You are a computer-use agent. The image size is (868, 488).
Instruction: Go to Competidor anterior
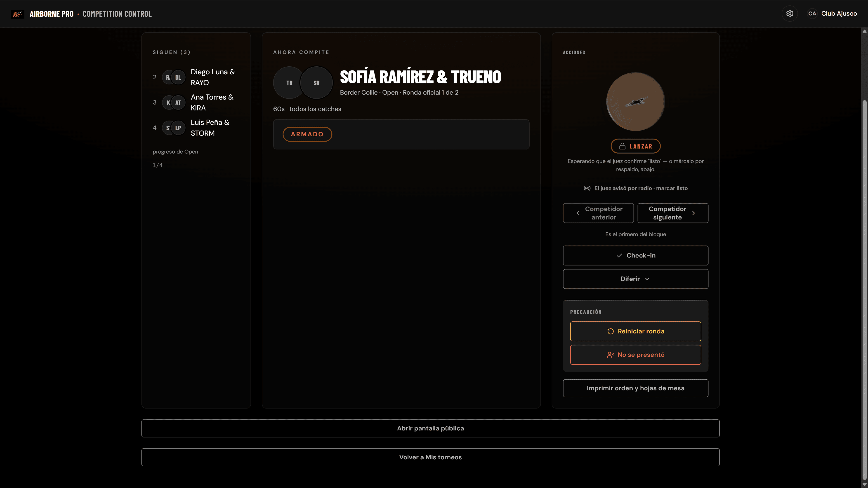598,213
